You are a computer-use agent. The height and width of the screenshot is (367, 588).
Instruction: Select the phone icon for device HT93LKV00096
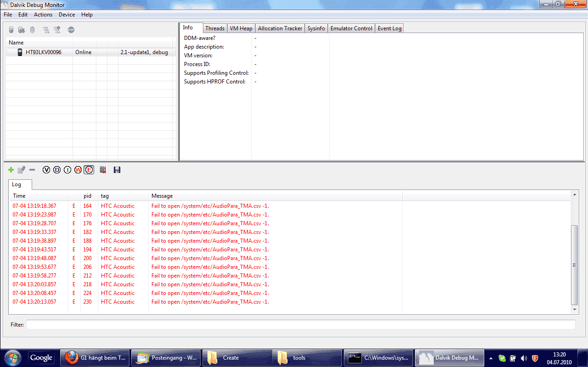coord(20,52)
